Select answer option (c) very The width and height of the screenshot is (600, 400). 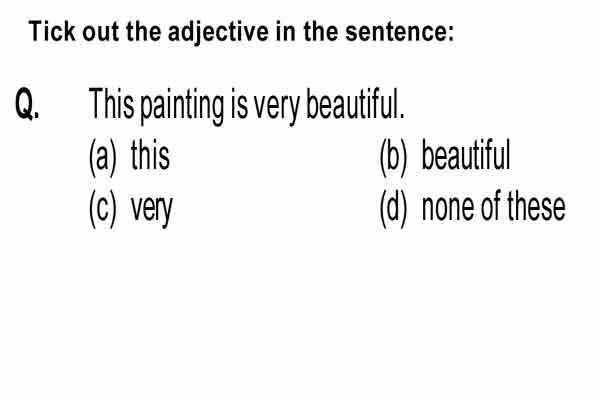tap(131, 210)
